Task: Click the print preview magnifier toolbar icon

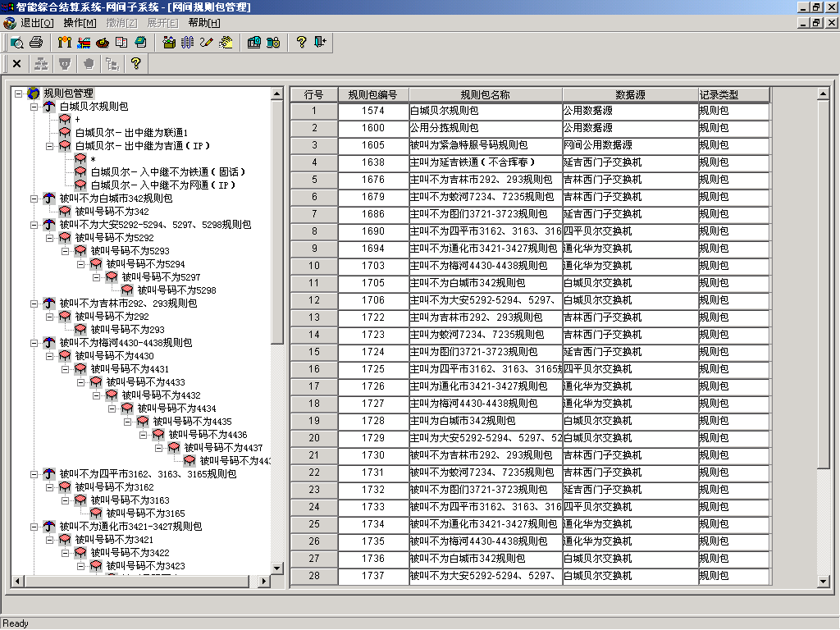Action: coord(16,42)
